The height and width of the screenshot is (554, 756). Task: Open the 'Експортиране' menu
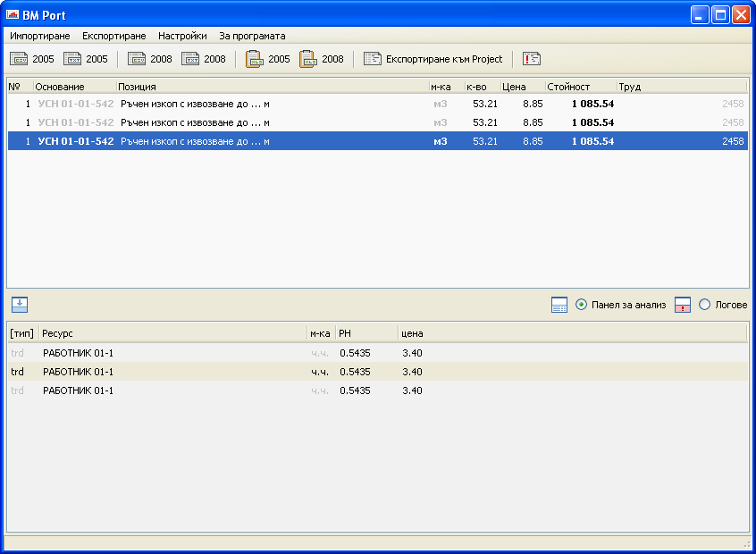(113, 36)
